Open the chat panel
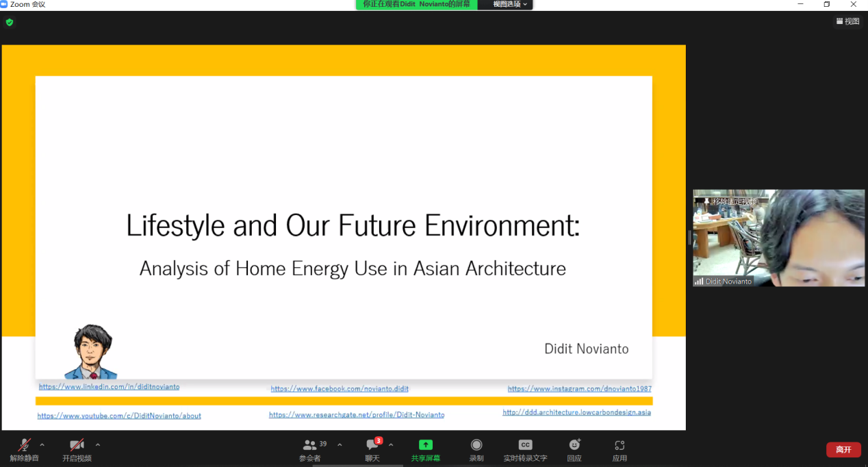This screenshot has width=868, height=467. 372,446
